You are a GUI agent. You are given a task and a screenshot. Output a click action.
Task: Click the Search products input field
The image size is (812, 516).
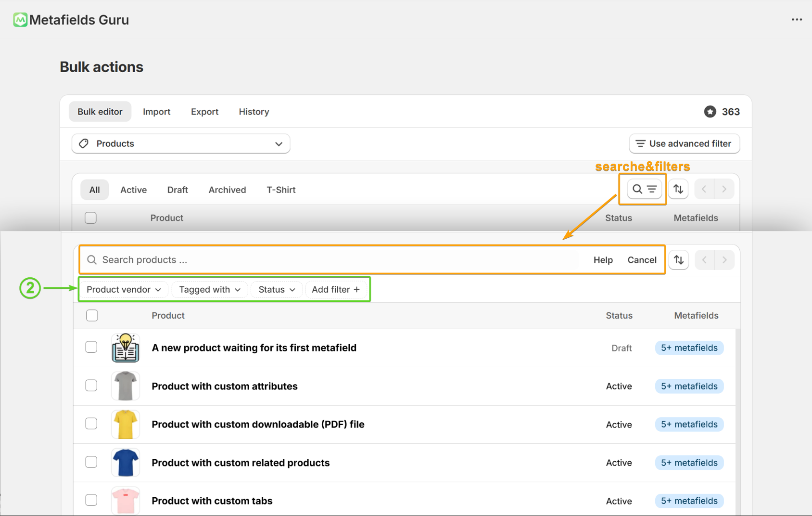click(x=337, y=260)
